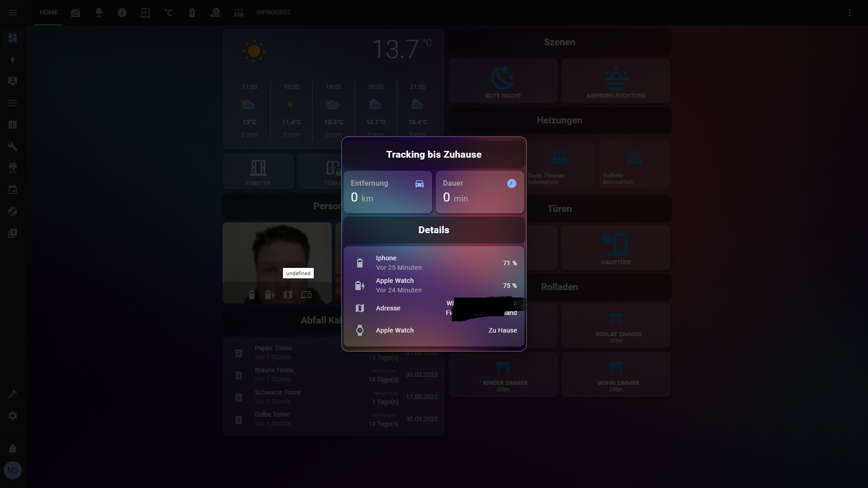
Task: Open the FENSTER windows button
Action: [x=258, y=172]
